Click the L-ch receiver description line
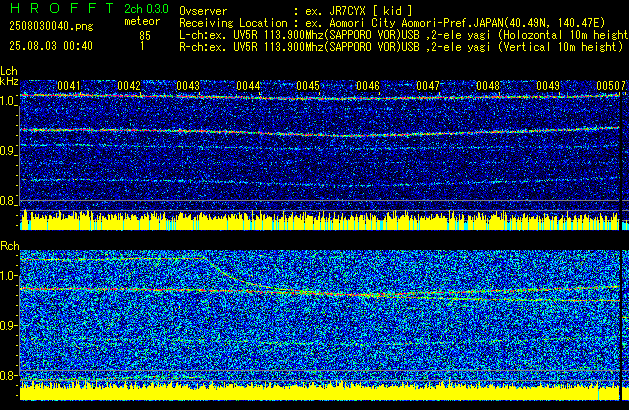629x410 pixels. click(404, 35)
